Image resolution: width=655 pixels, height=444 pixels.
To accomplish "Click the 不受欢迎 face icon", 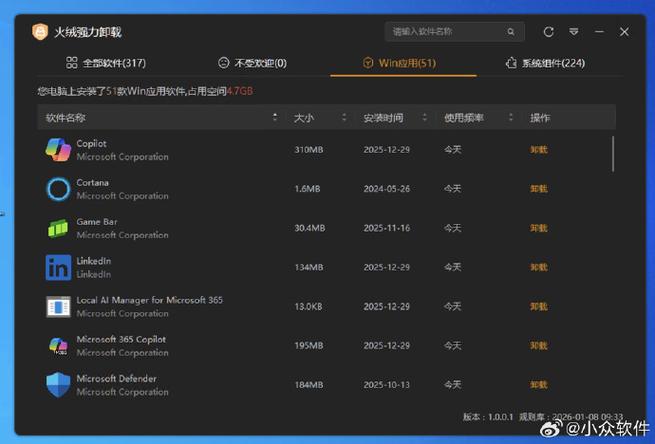I will point(223,63).
